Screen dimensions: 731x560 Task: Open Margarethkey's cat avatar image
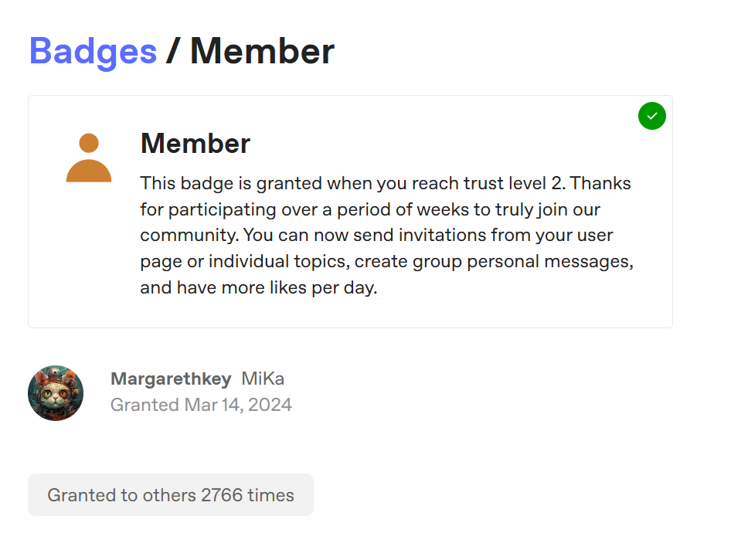click(56, 392)
